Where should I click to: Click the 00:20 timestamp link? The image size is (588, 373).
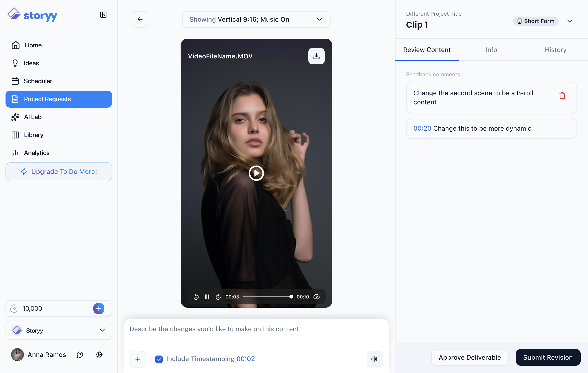click(x=422, y=128)
